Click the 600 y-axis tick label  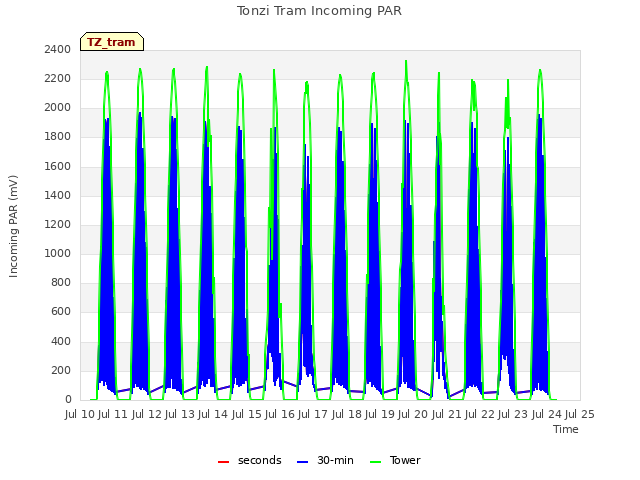coord(61,312)
